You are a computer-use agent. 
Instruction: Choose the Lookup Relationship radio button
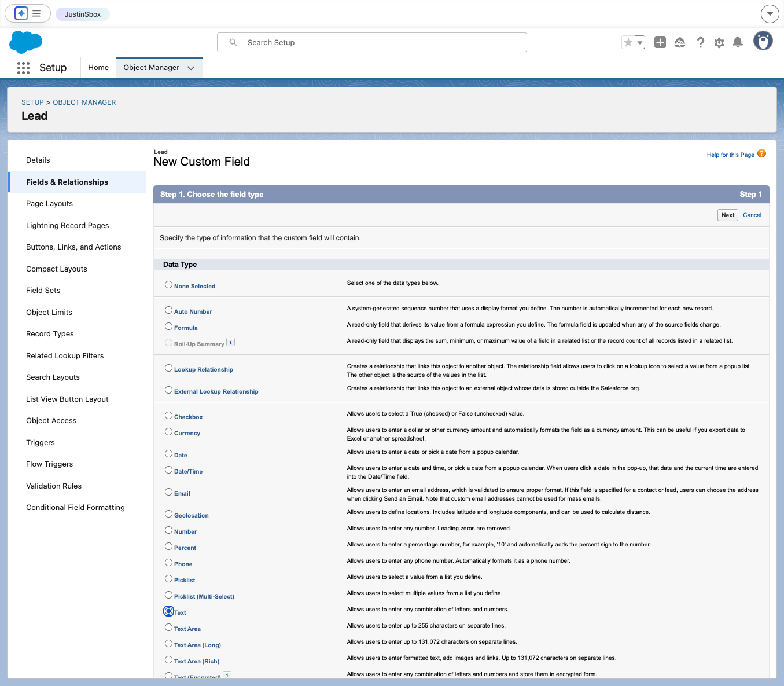pyautogui.click(x=168, y=368)
